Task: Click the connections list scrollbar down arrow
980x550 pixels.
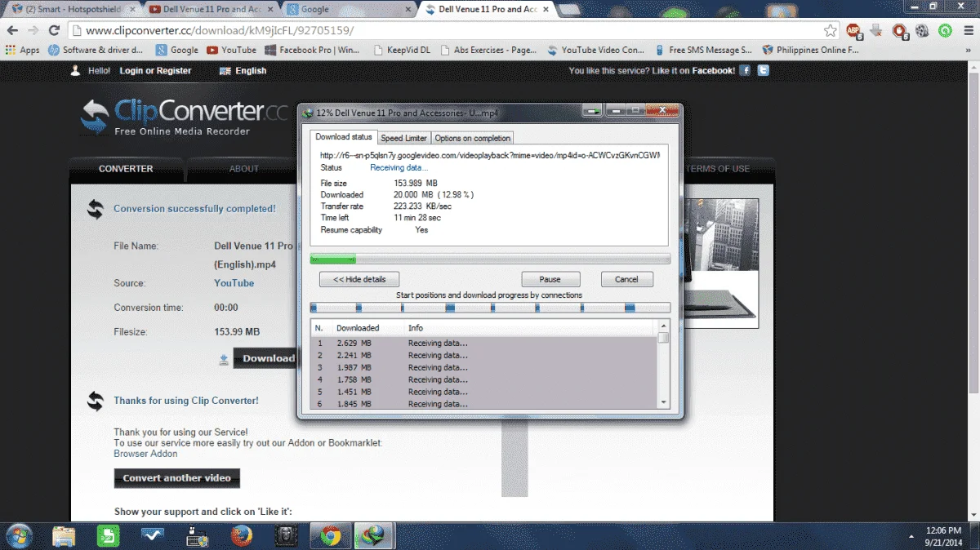Action: [x=663, y=402]
